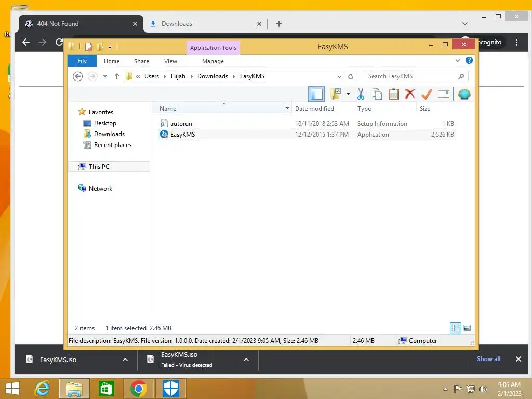This screenshot has width=532, height=399.
Task: Sort by the Size column header
Action: pyautogui.click(x=437, y=109)
